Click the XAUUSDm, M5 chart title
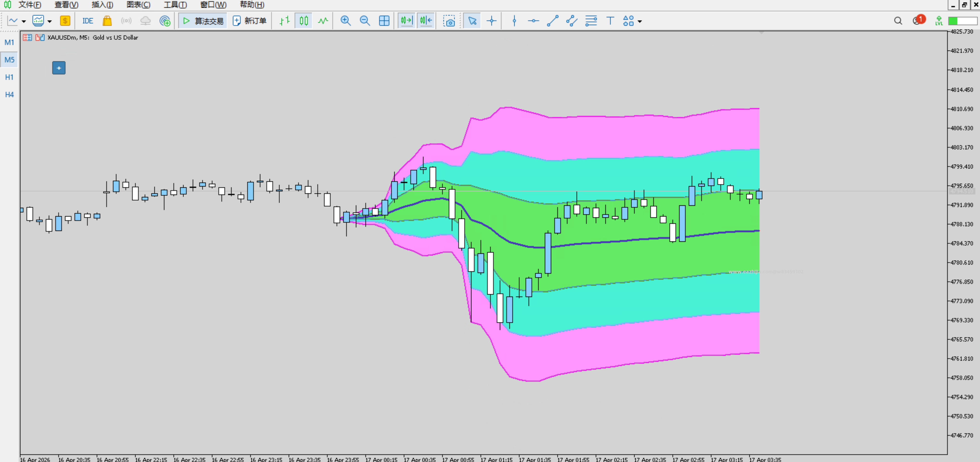 [93, 37]
